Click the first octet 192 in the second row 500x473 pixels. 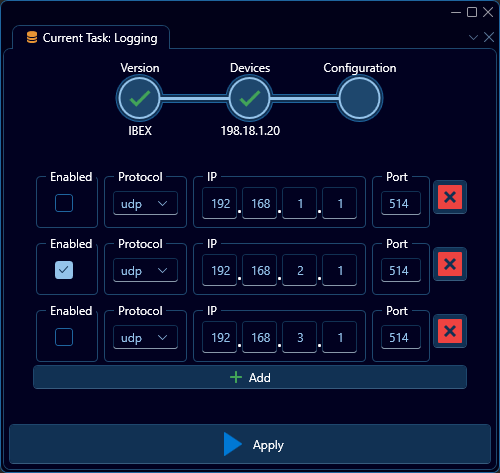(220, 270)
